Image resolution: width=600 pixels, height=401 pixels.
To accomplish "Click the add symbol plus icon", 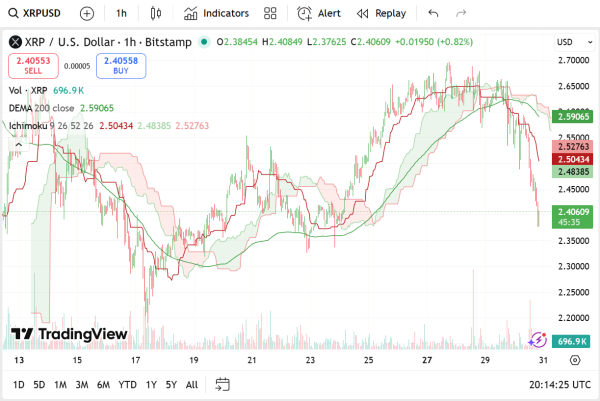I will click(x=87, y=14).
